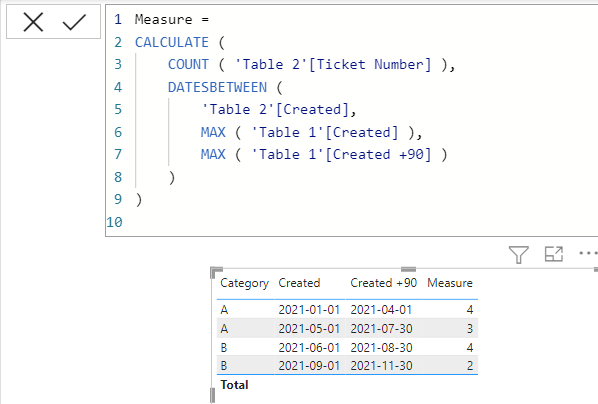Select cell 2021-08-30 in table

tap(381, 348)
